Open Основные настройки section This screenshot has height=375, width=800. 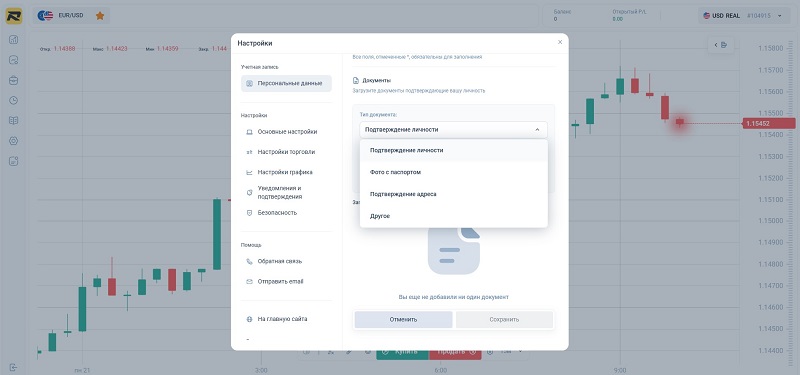pyautogui.click(x=286, y=132)
